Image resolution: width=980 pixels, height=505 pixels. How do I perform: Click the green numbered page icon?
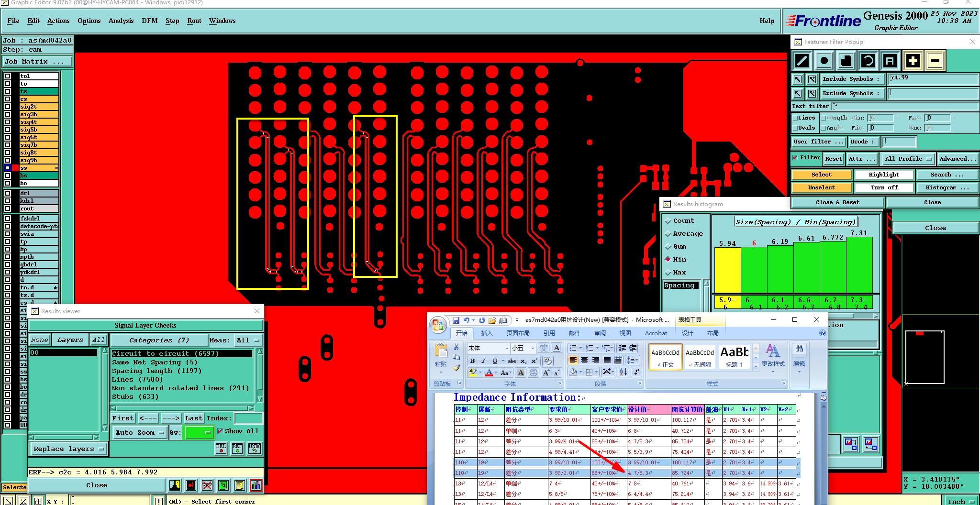[x=223, y=485]
